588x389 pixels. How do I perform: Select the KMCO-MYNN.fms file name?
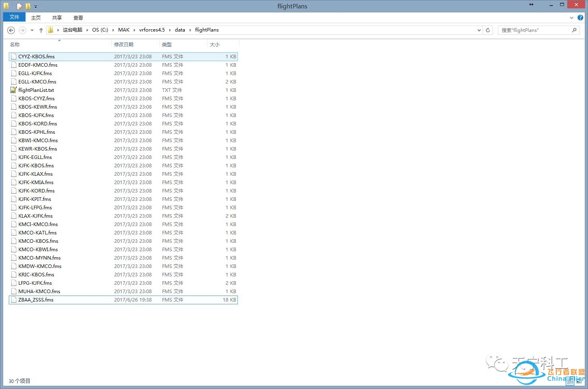click(40, 258)
